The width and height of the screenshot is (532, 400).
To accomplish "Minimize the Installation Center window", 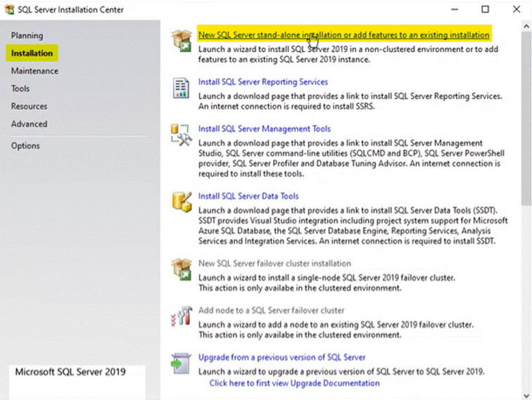I will [455, 10].
